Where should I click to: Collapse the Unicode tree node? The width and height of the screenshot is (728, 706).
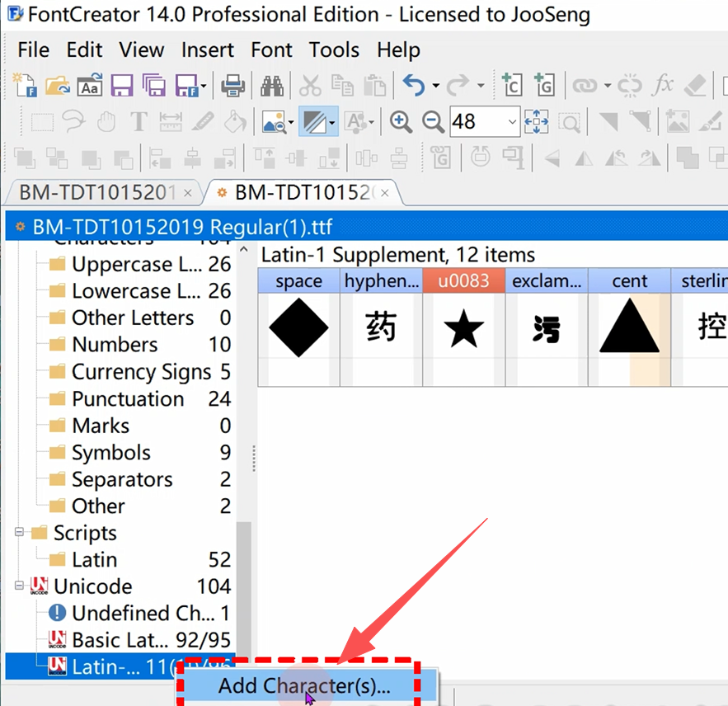19,586
